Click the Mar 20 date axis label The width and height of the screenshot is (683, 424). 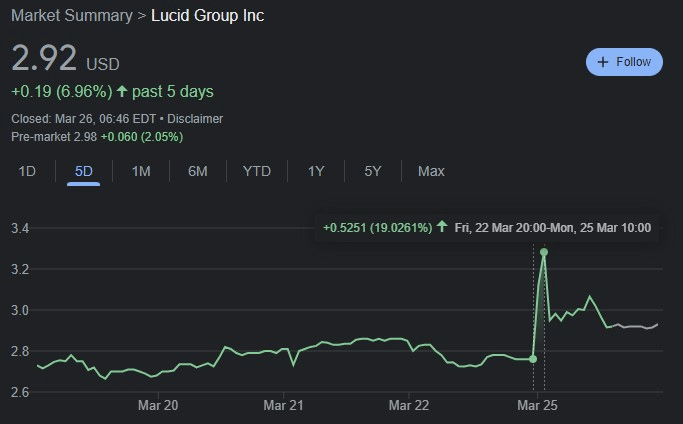point(158,405)
